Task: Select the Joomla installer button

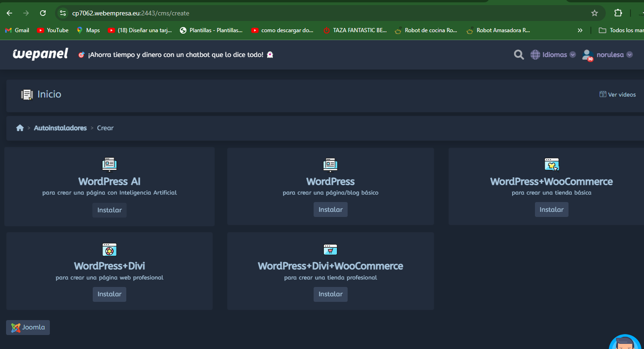Action: (x=28, y=328)
